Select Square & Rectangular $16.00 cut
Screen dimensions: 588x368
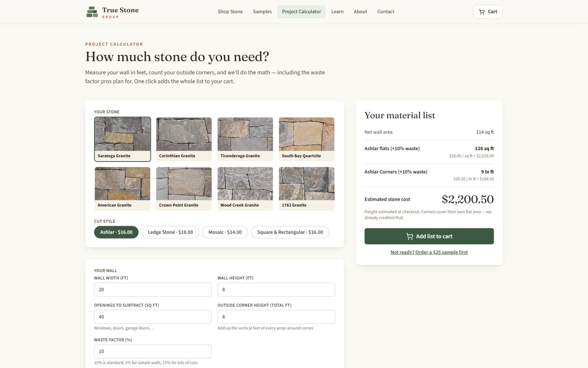(290, 232)
